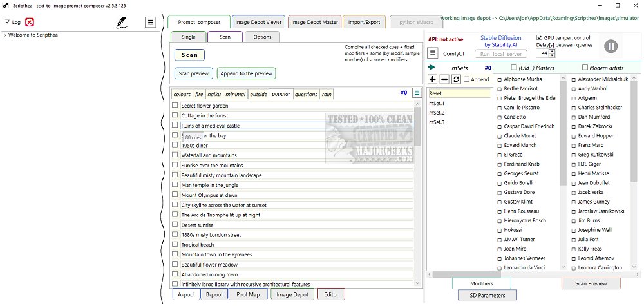The height and width of the screenshot is (306, 644).
Task: Check the Tropical beach cue checkbox
Action: [175, 244]
